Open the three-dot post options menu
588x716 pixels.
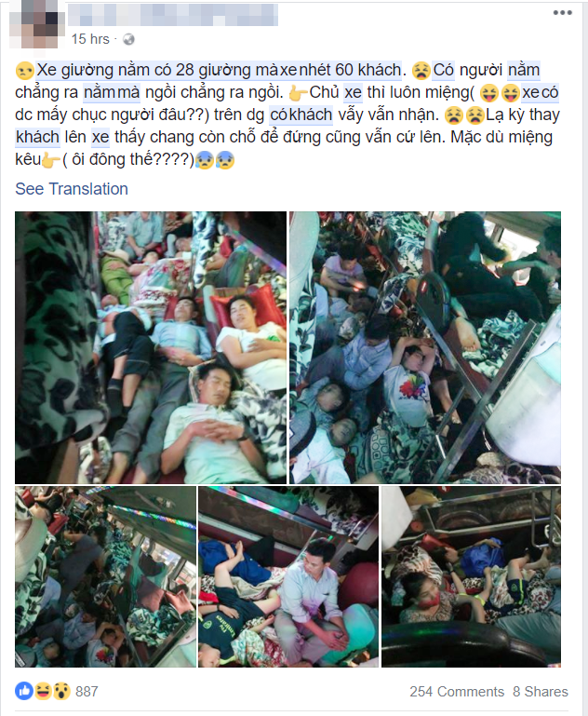(x=563, y=13)
